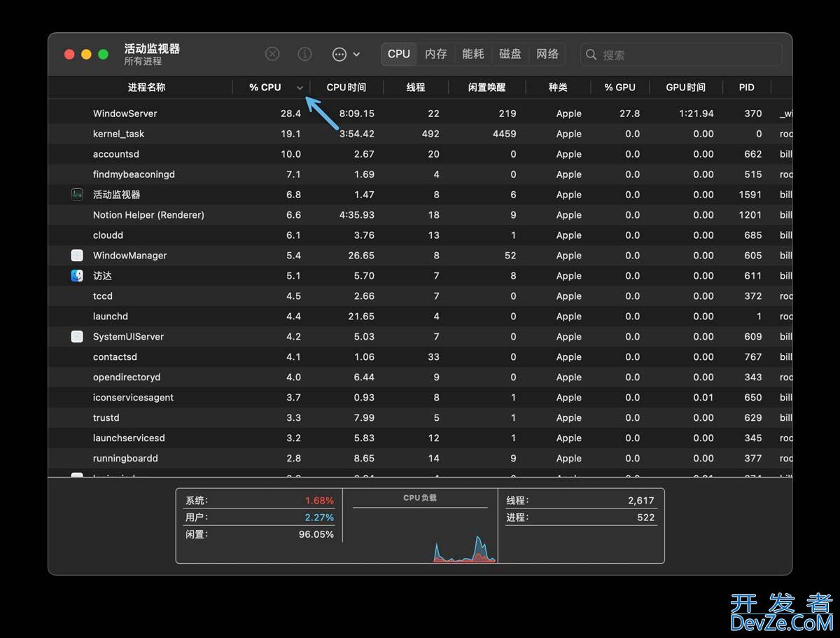
Task: Sort by the 进程名称 column header
Action: [147, 88]
